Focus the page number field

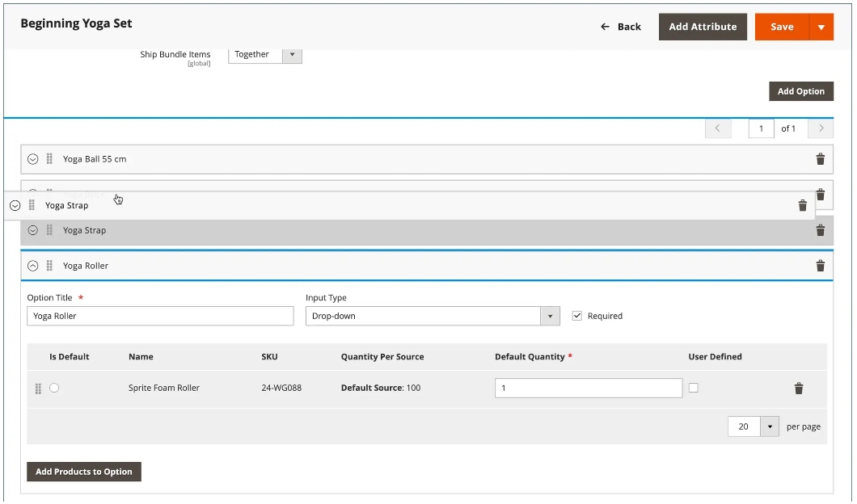point(761,128)
